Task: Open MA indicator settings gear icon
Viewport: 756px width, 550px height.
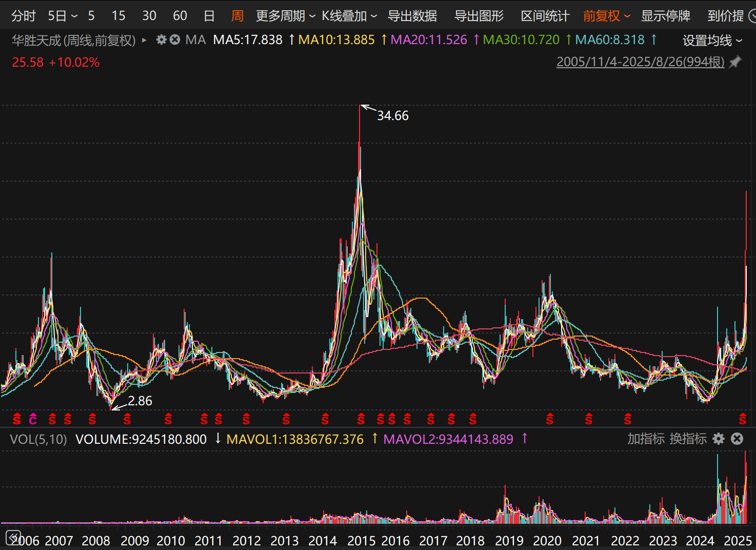Action: (x=162, y=40)
